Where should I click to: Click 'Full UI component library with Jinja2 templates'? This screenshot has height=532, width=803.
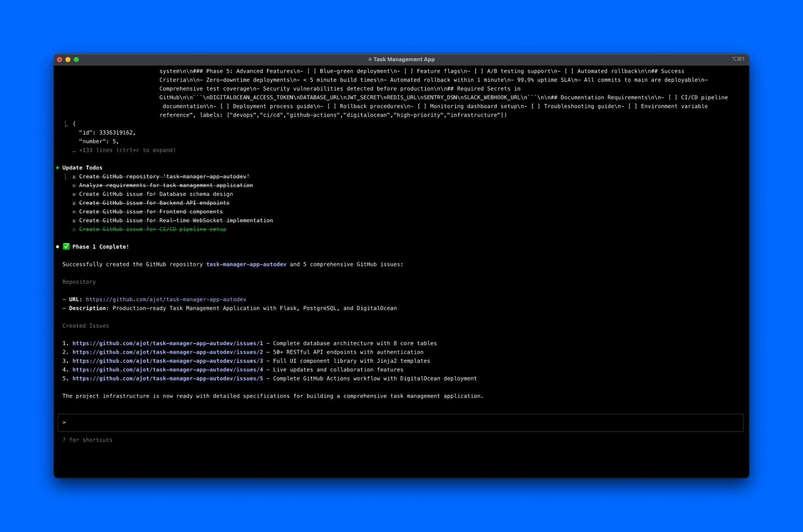point(351,361)
